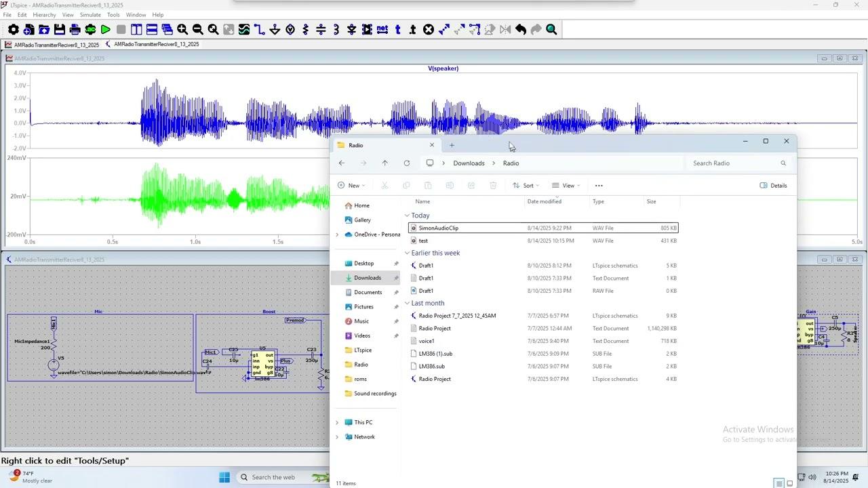Open the Windows Start menu
The height and width of the screenshot is (488, 868).
[x=224, y=477]
